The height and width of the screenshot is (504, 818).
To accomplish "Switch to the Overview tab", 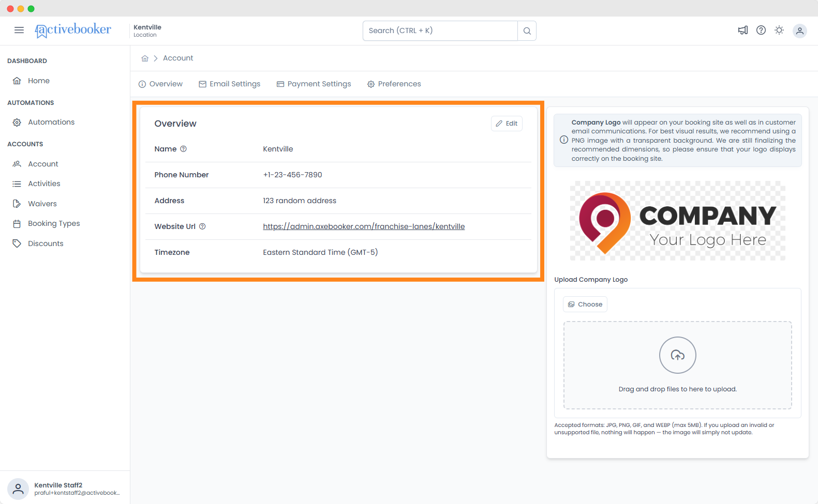I will pos(160,84).
